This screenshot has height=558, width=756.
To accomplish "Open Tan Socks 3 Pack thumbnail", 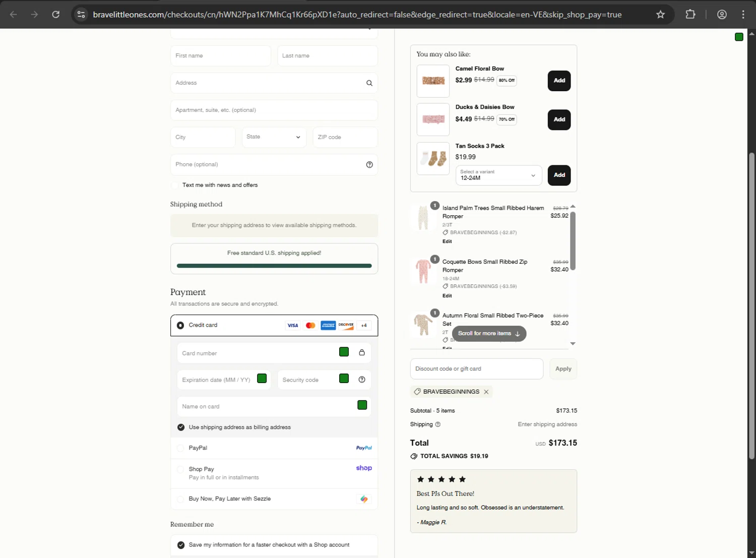I will pyautogui.click(x=433, y=159).
